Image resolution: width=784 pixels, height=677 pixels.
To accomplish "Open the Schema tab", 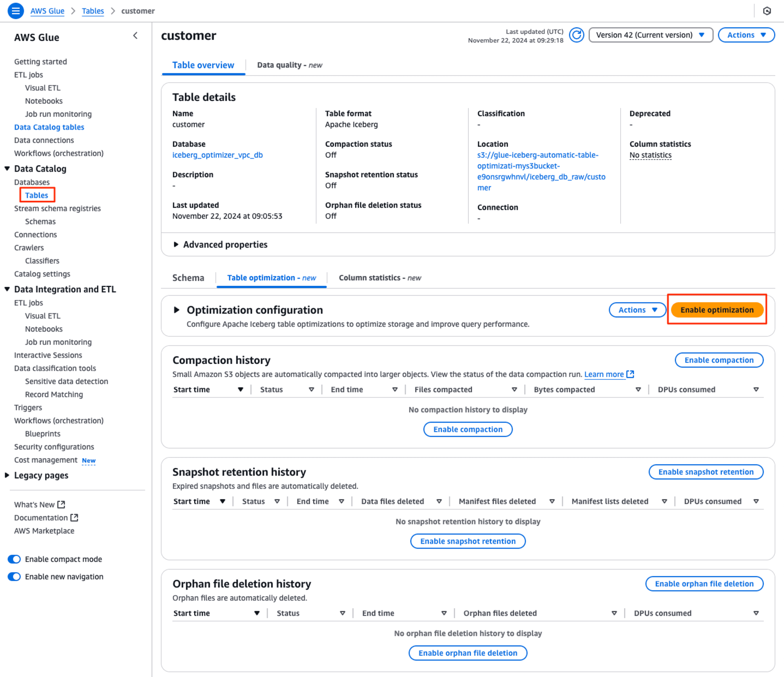I will (188, 278).
